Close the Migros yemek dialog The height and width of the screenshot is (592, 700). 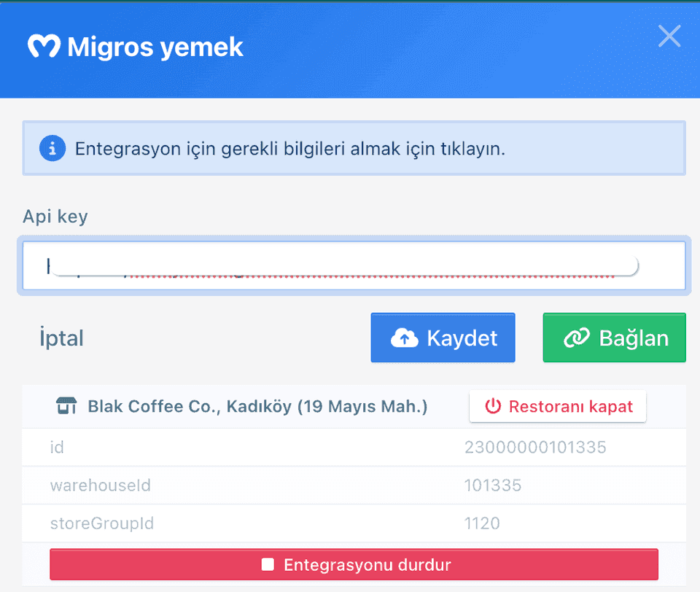click(669, 36)
